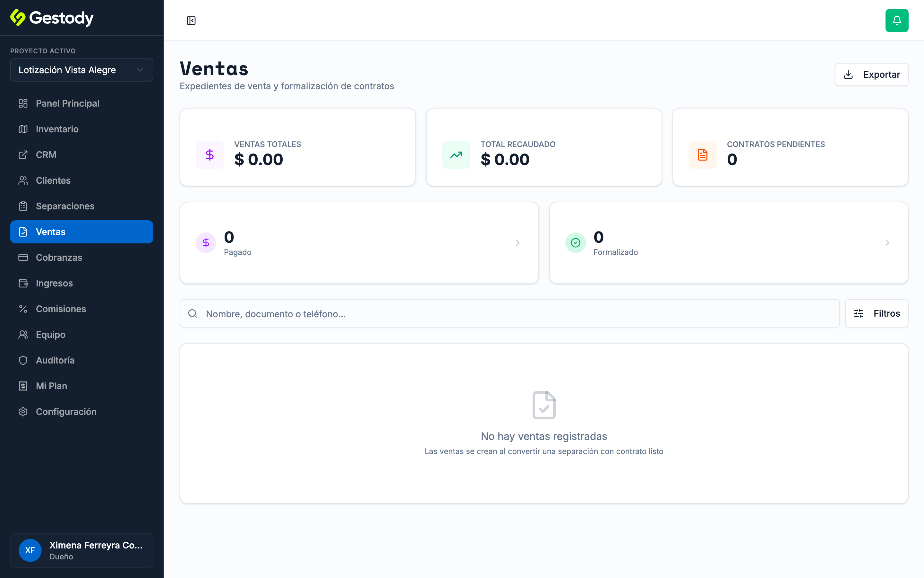Open Inventario section
Image resolution: width=924 pixels, height=578 pixels.
click(x=82, y=129)
